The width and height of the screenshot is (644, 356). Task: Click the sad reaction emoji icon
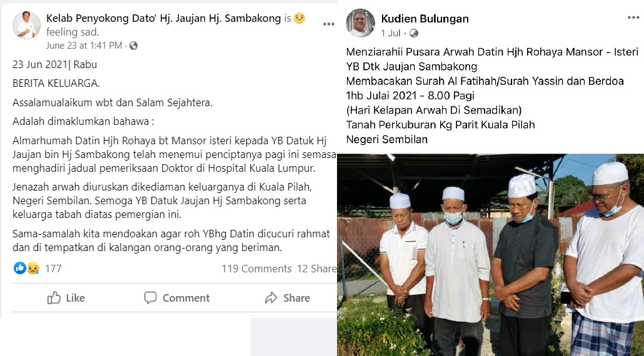[x=33, y=268]
